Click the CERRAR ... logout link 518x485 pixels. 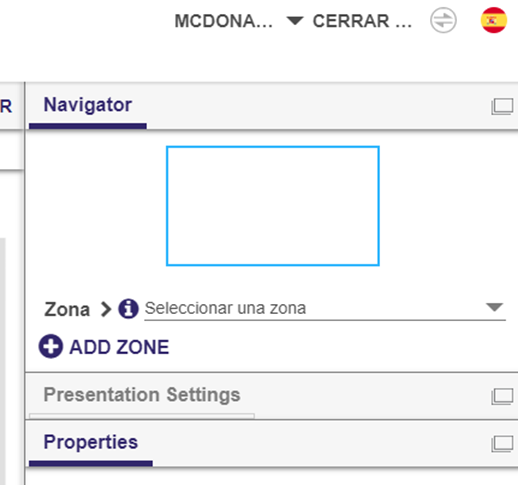362,21
